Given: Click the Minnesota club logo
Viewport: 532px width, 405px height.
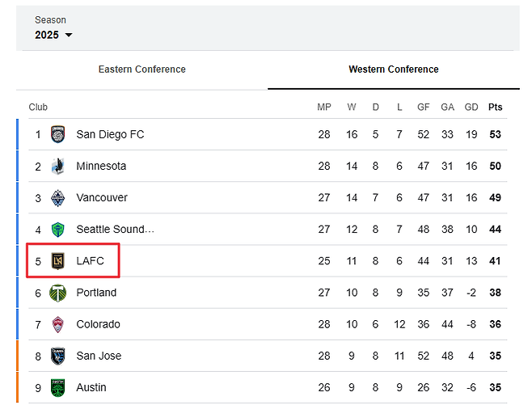Looking at the screenshot, I should [57, 167].
